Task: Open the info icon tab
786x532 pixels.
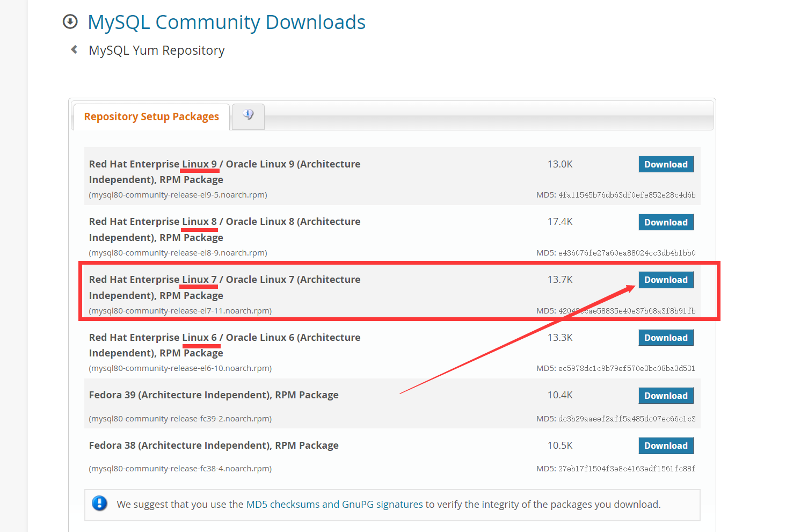Action: point(248,116)
